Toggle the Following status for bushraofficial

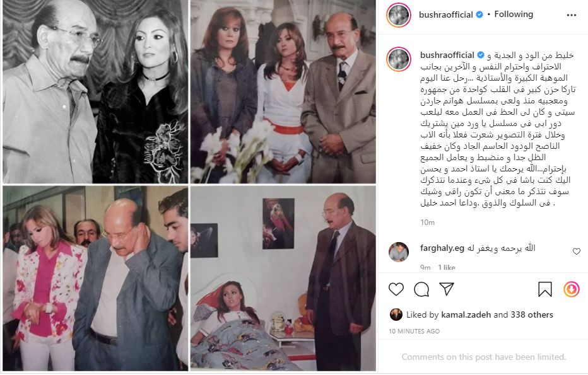[514, 14]
